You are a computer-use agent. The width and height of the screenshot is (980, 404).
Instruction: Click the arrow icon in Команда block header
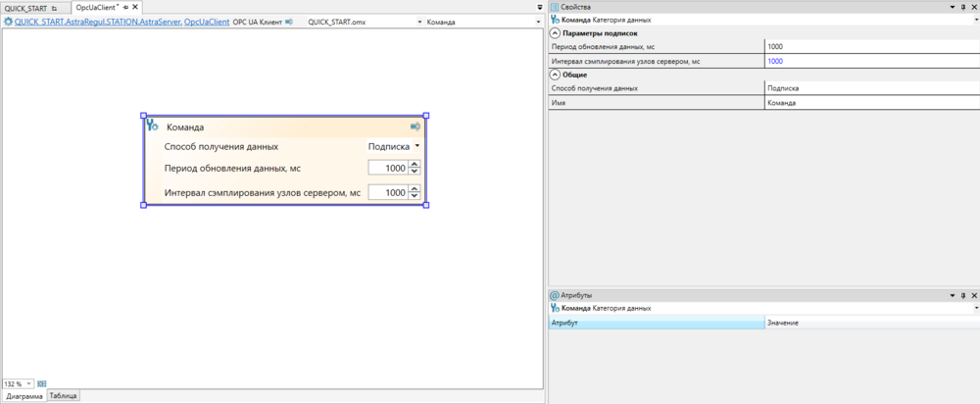pos(416,126)
